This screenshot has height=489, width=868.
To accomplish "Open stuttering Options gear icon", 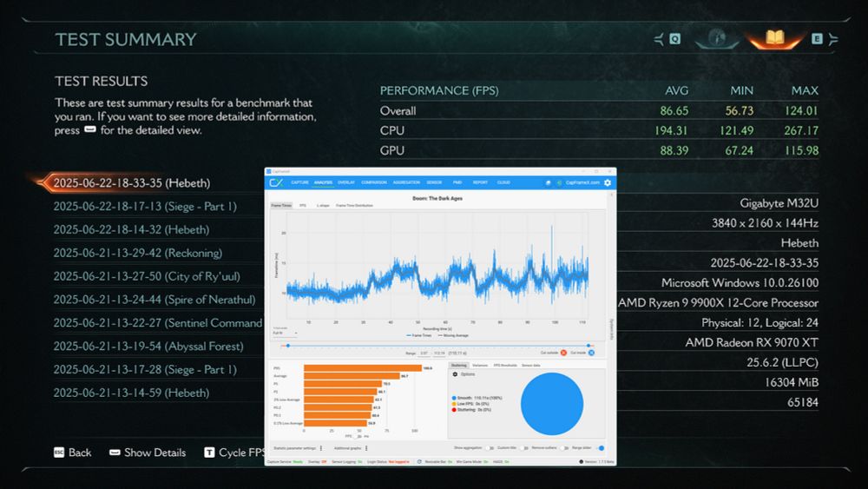I will [x=455, y=374].
